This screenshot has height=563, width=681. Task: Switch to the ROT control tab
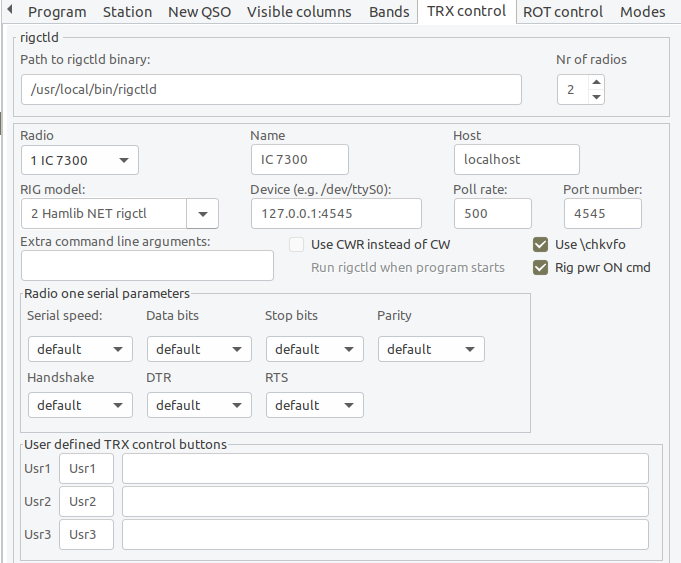[563, 12]
